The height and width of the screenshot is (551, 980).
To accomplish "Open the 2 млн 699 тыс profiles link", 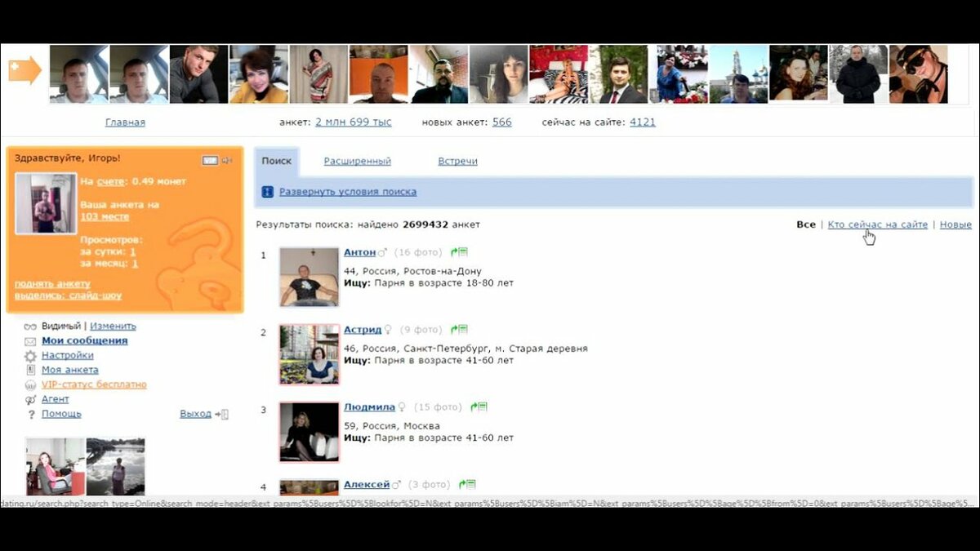I will [x=354, y=122].
